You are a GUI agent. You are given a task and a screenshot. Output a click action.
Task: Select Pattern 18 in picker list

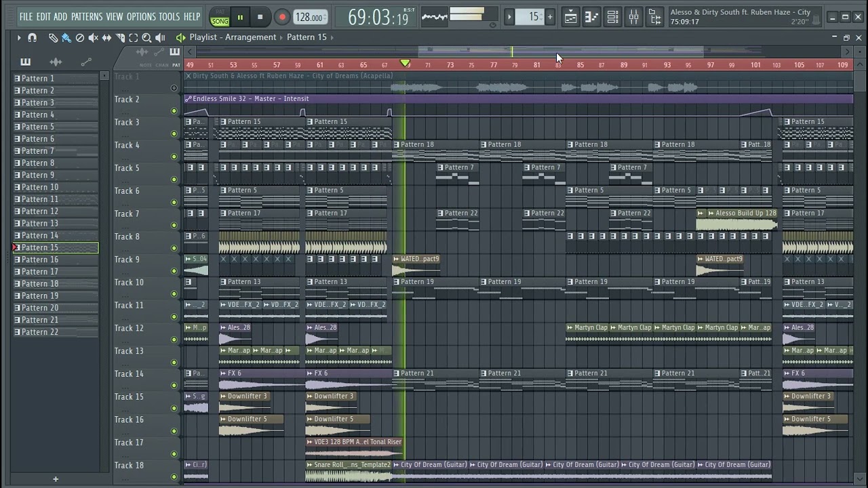[x=56, y=284]
